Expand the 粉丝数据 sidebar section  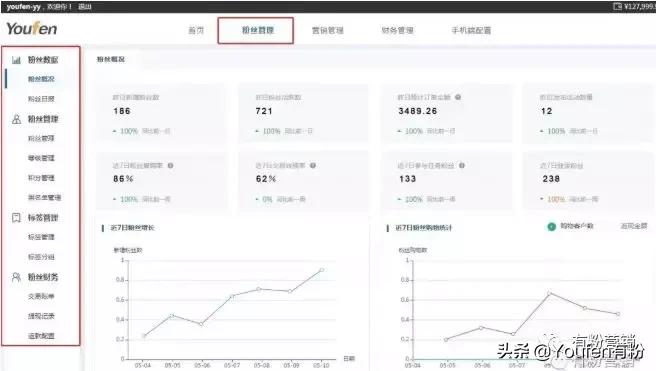tap(43, 60)
